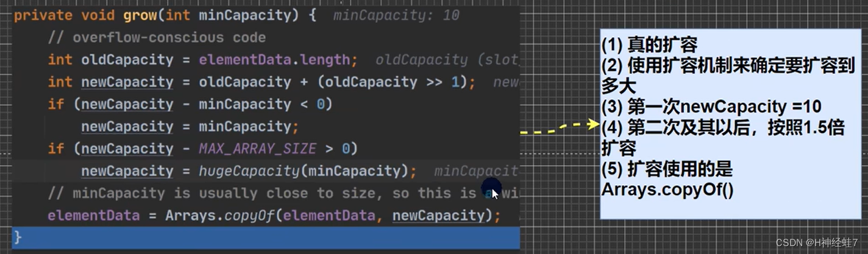The image size is (868, 254).
Task: Click the note line '(1) 真的扩容'
Action: click(x=650, y=45)
